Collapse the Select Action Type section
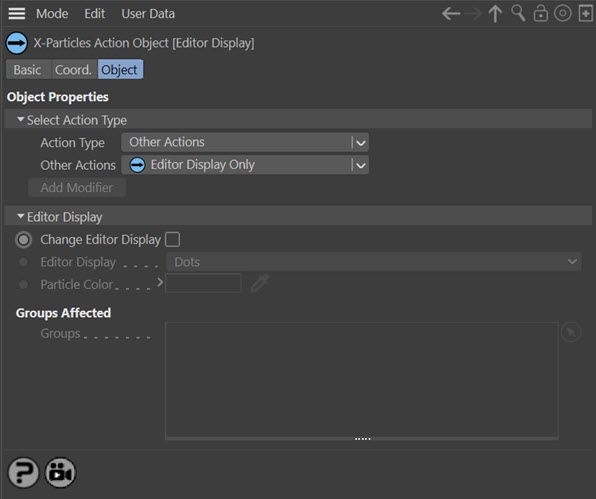The width and height of the screenshot is (596, 499). click(21, 120)
